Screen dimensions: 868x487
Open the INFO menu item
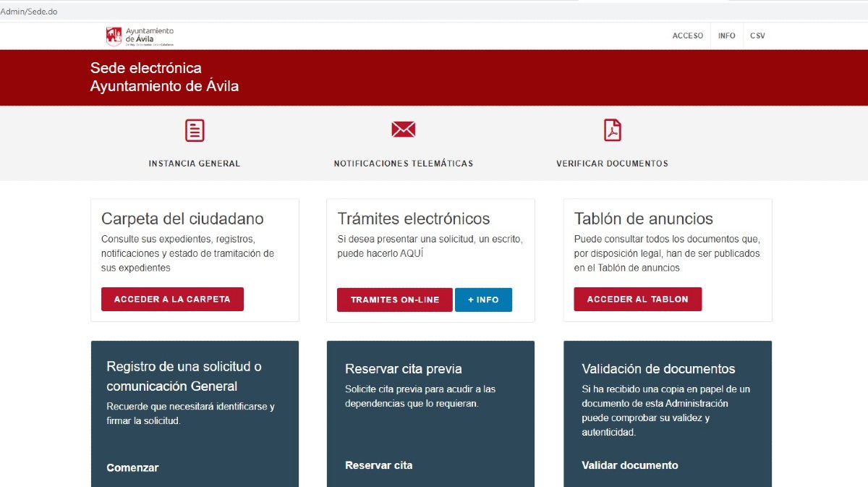click(x=726, y=35)
